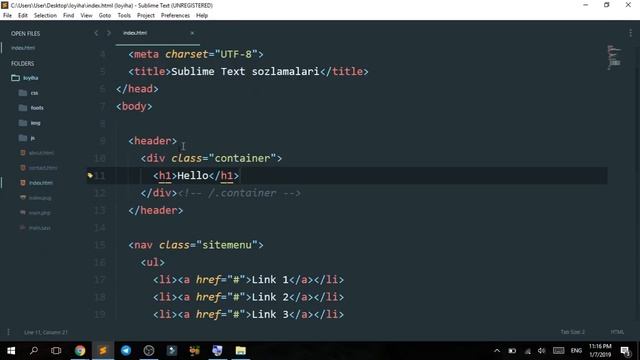
Task: Restore down the Sublime Text window
Action: pyautogui.click(x=607, y=5)
